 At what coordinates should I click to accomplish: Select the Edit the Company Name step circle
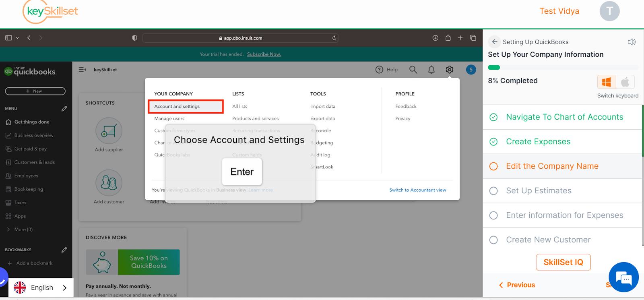pos(493,166)
